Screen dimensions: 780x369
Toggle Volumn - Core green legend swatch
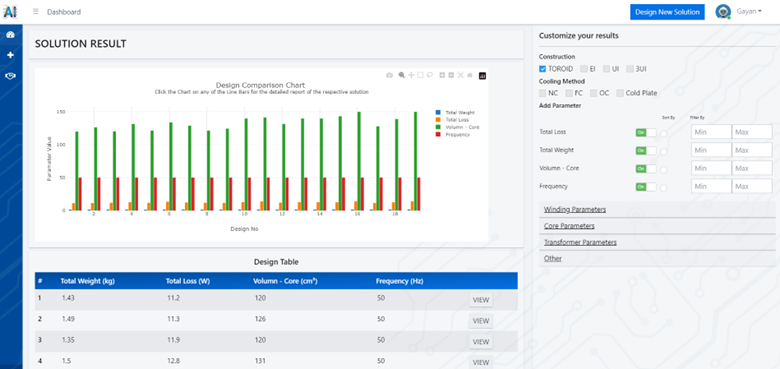[438, 127]
